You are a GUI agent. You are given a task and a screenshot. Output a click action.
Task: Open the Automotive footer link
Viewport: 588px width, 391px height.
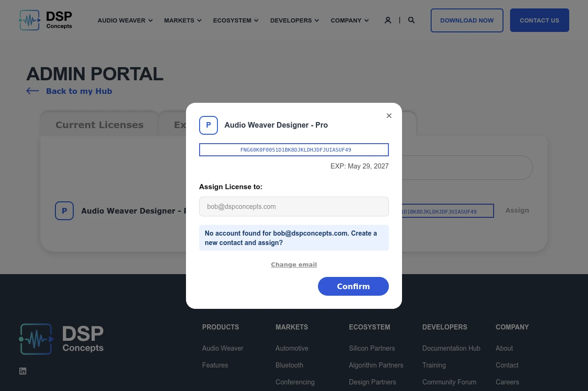pos(292,348)
